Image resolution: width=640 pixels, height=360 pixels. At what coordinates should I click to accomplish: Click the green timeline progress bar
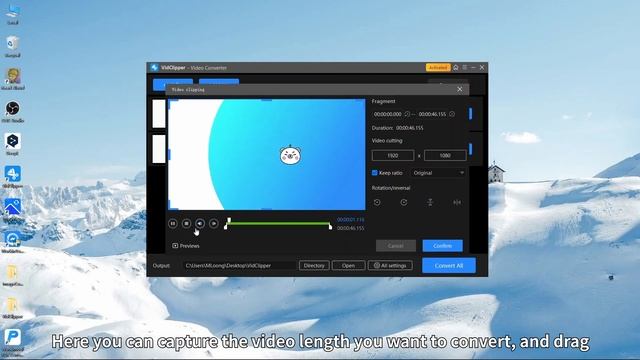[278, 223]
